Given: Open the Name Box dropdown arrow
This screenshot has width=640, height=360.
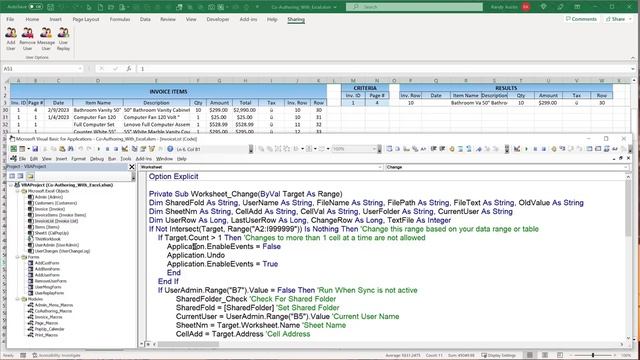Looking at the screenshot, I should coord(80,69).
